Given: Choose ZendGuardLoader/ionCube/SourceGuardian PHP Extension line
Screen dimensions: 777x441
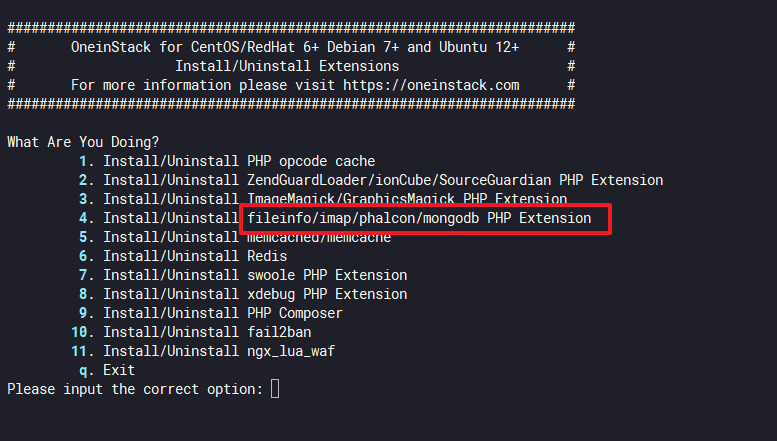Looking at the screenshot, I should (x=383, y=180).
